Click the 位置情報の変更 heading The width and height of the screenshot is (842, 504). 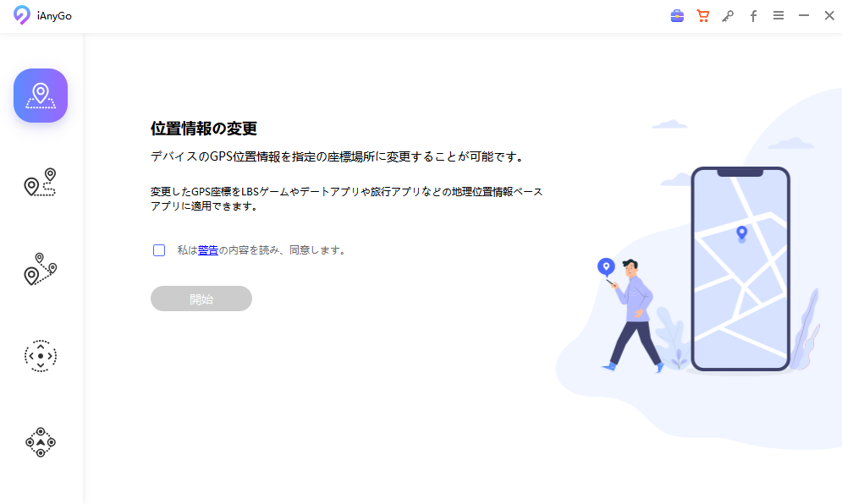click(204, 129)
